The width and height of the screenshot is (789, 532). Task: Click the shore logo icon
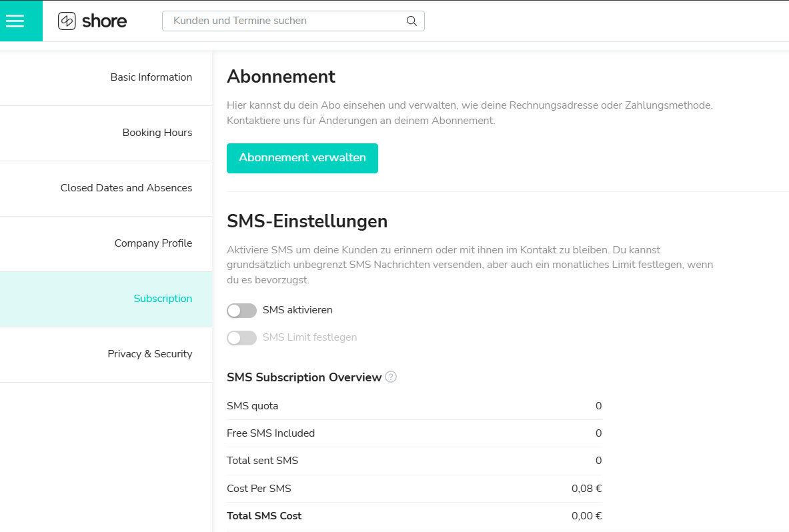[67, 21]
